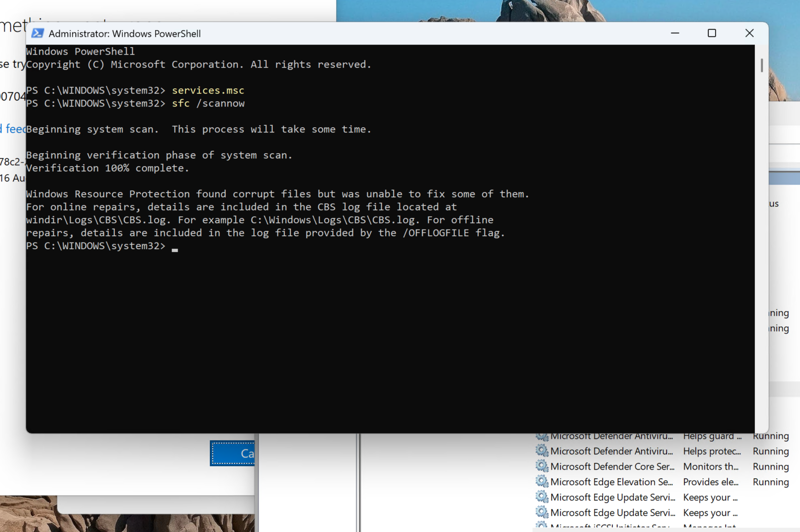800x532 pixels.
Task: Click Running status of Microsoft Edge Elevation Service
Action: (771, 482)
